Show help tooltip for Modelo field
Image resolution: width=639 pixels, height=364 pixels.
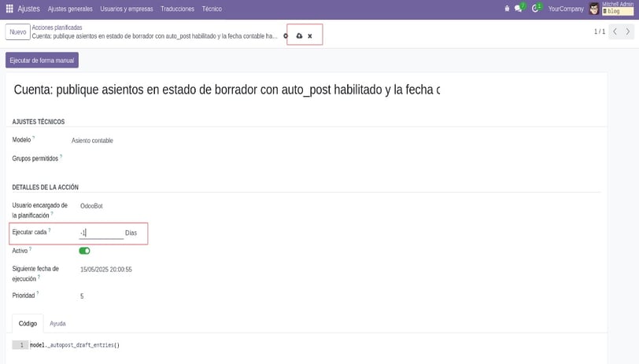click(33, 138)
